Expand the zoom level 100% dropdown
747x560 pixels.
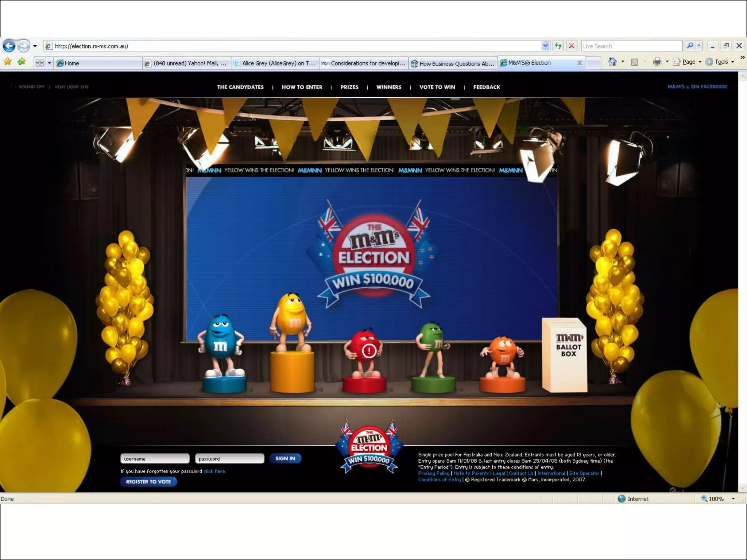pyautogui.click(x=733, y=499)
